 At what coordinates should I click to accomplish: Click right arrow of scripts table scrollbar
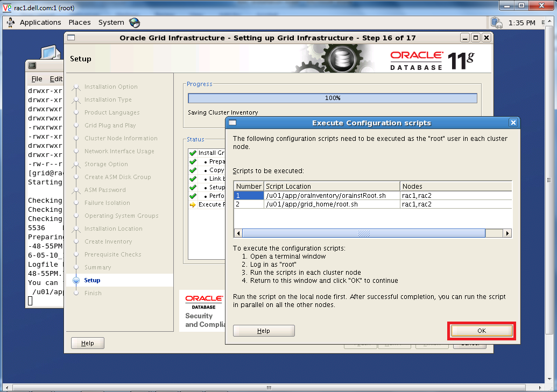pyautogui.click(x=507, y=233)
